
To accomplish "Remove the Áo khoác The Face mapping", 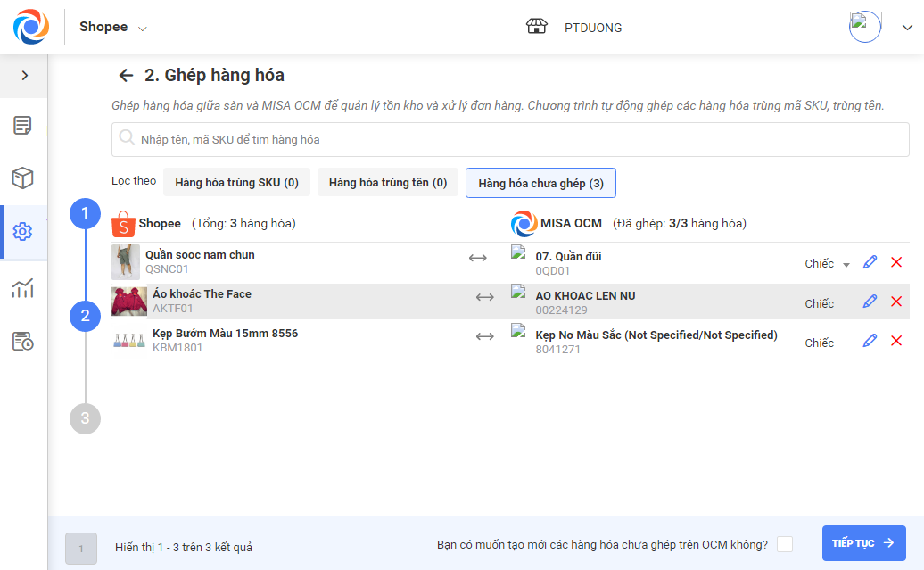I will [896, 302].
